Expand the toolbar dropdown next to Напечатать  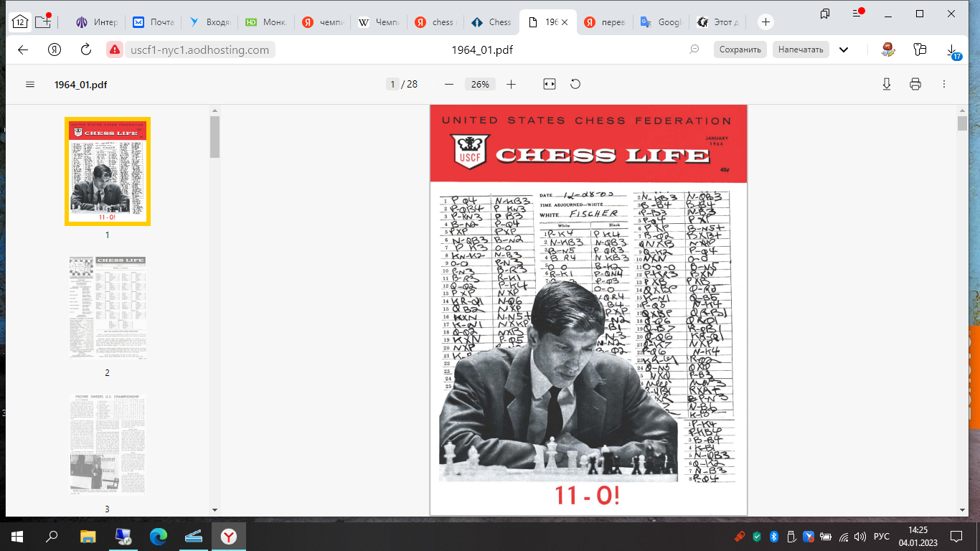pyautogui.click(x=844, y=50)
